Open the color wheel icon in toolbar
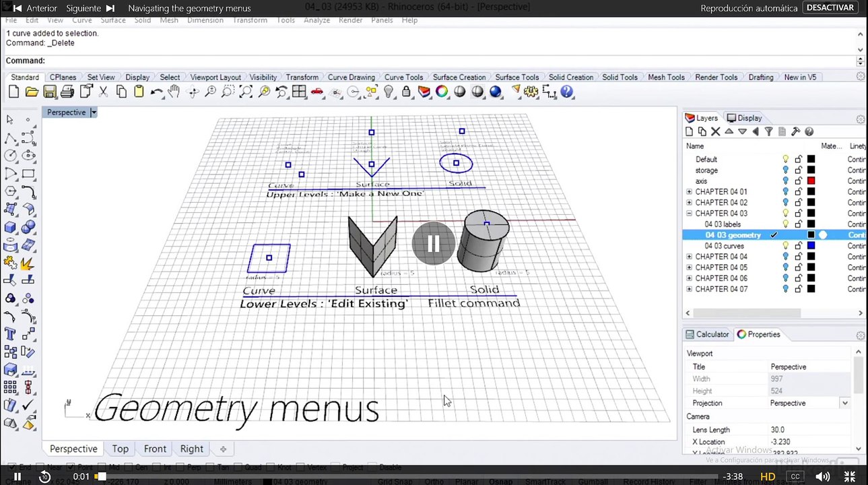Screen dimensions: 868x485 442,92
